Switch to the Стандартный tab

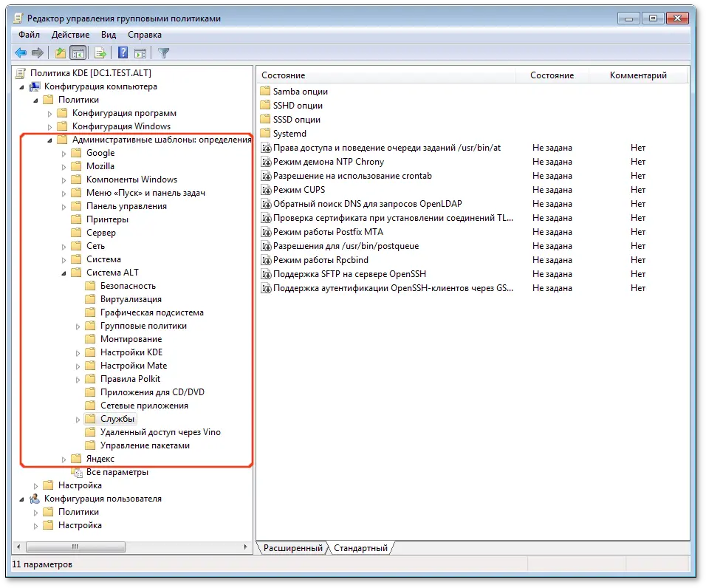pyautogui.click(x=360, y=548)
